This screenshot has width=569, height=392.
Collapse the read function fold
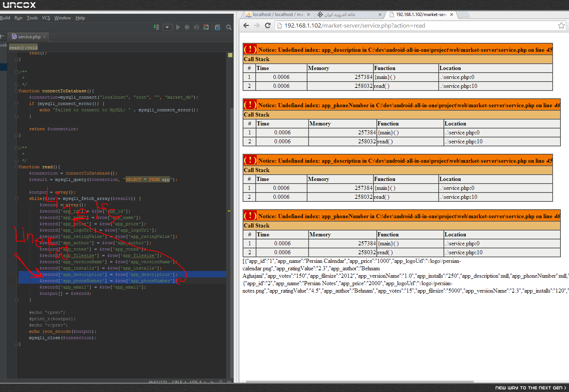coord(17,167)
